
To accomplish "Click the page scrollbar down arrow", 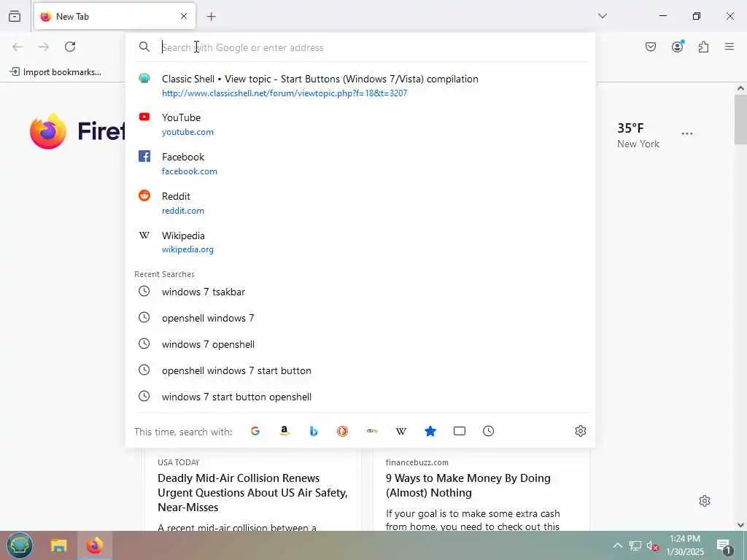I will [740, 525].
